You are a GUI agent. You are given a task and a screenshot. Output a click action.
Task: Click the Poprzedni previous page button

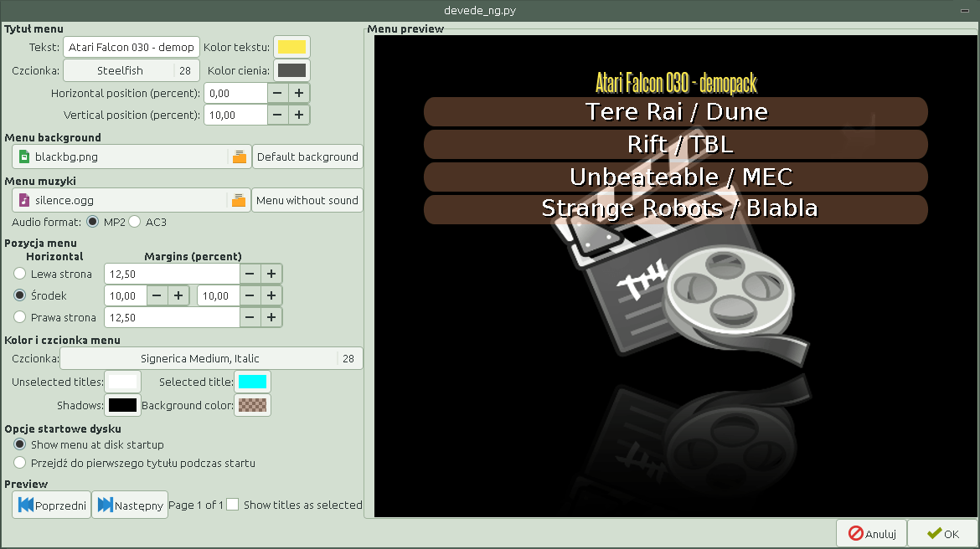pos(52,505)
